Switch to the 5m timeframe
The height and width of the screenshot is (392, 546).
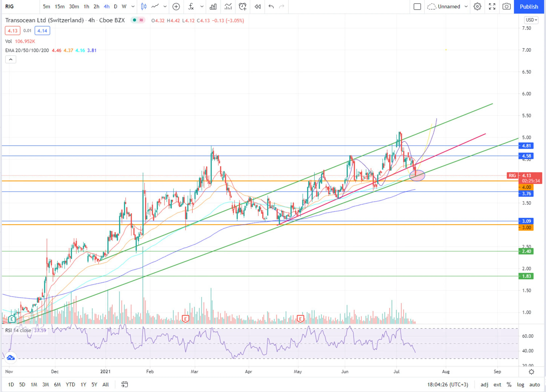click(46, 7)
